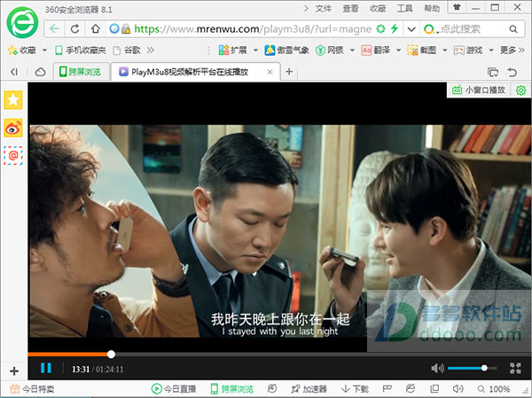Image resolution: width=532 pixels, height=398 pixels.
Task: Open the 下载 downloads manager
Action: (x=355, y=389)
